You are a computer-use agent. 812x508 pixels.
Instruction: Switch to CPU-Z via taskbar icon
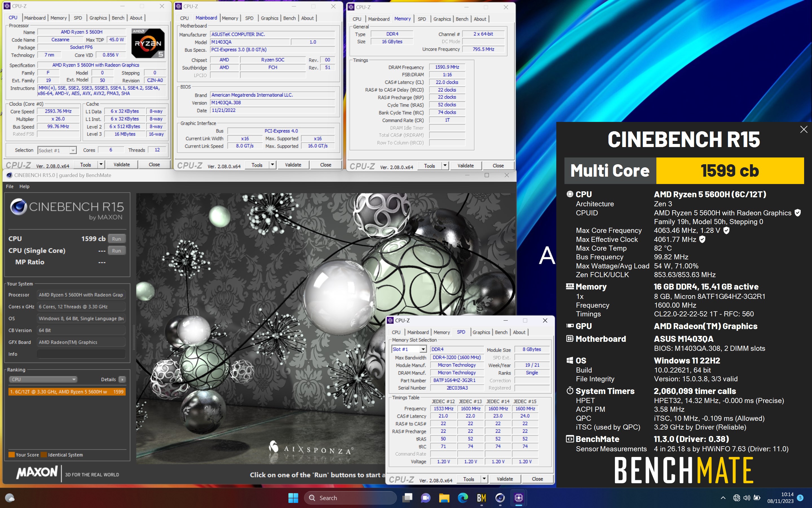[519, 498]
